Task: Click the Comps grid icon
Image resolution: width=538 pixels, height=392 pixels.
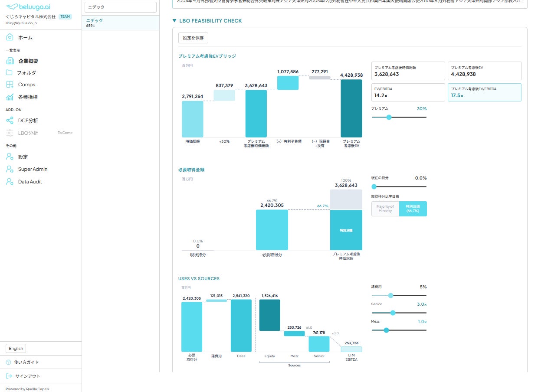Action: click(x=10, y=85)
